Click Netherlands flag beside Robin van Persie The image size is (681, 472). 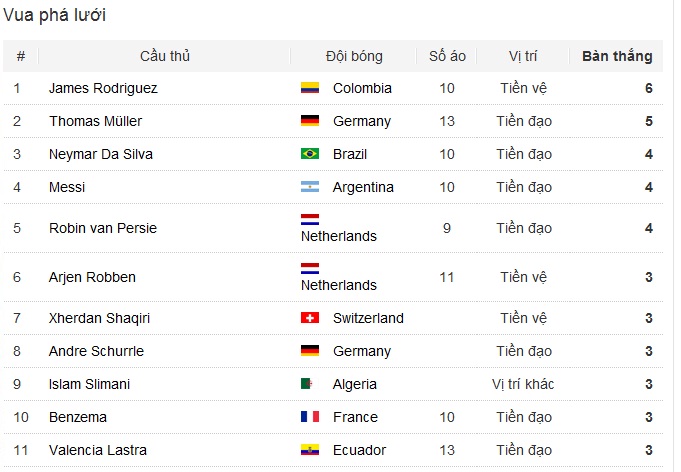pyautogui.click(x=310, y=220)
